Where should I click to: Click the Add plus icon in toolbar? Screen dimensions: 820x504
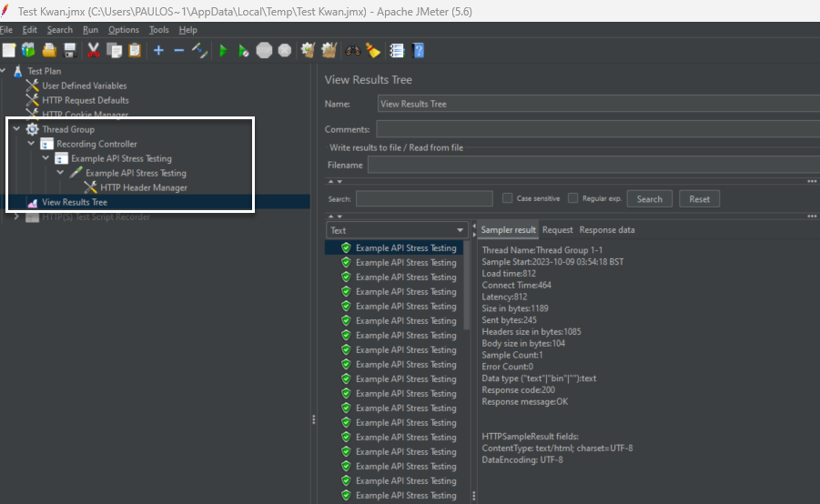point(158,50)
